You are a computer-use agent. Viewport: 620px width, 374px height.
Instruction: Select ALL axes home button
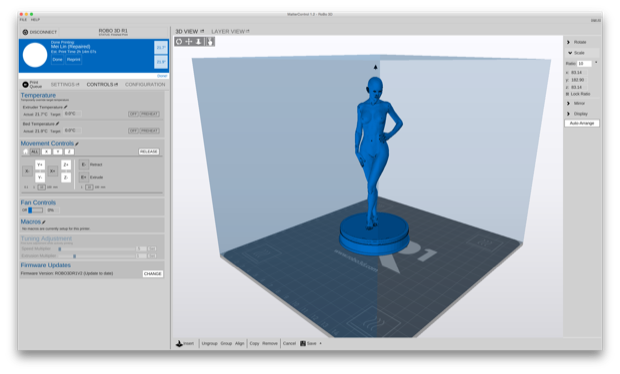point(35,151)
